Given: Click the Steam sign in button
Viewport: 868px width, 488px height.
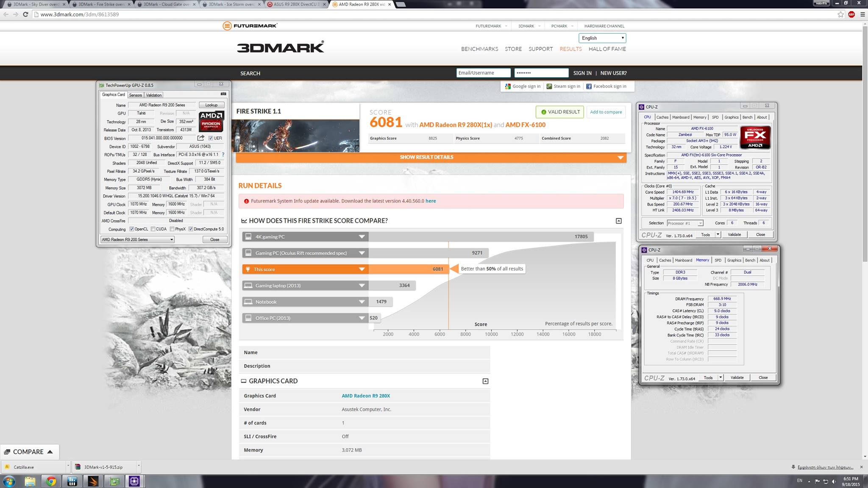Looking at the screenshot, I should pyautogui.click(x=563, y=86).
